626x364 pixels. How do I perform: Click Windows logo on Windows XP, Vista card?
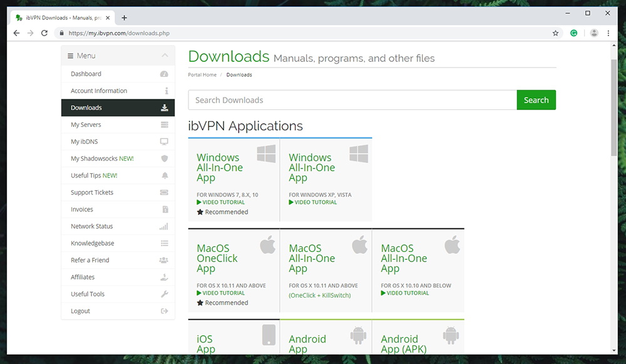point(359,153)
